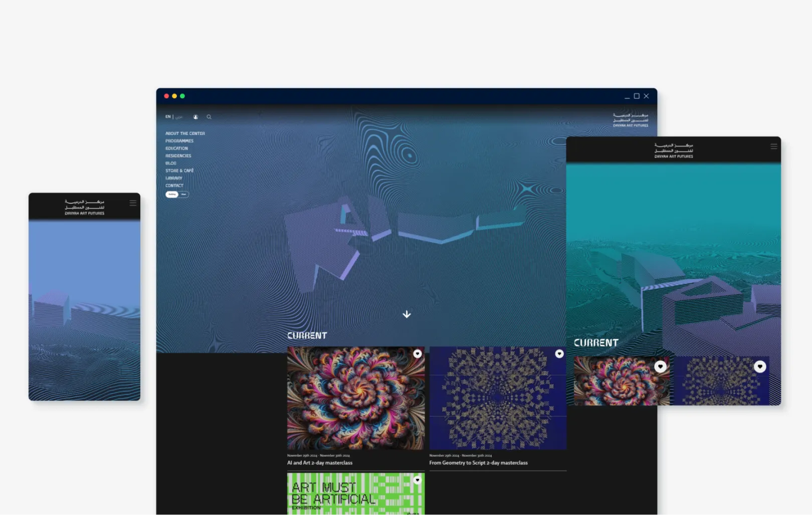Click heart icon on Geometry to Script image
812x515 pixels.
click(x=559, y=354)
